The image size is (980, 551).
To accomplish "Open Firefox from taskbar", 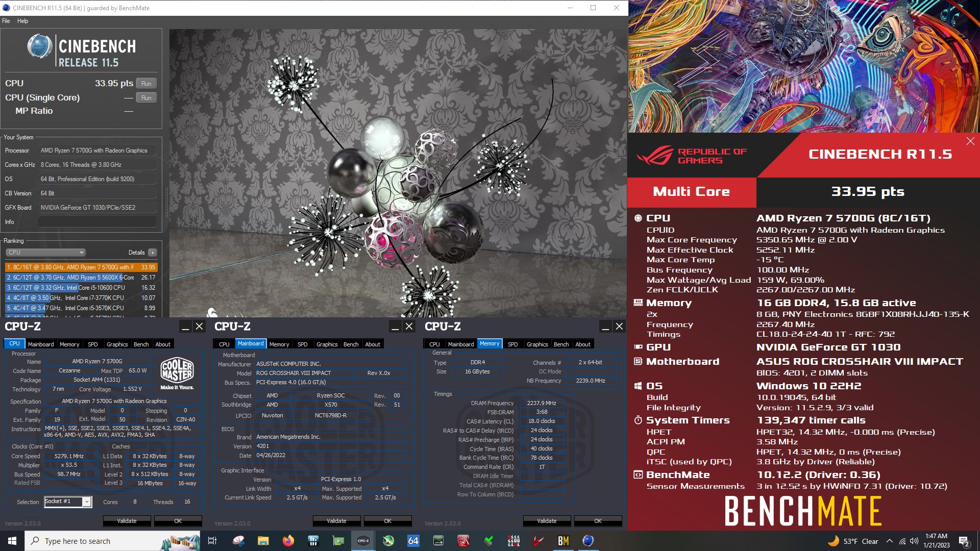I will [x=288, y=541].
